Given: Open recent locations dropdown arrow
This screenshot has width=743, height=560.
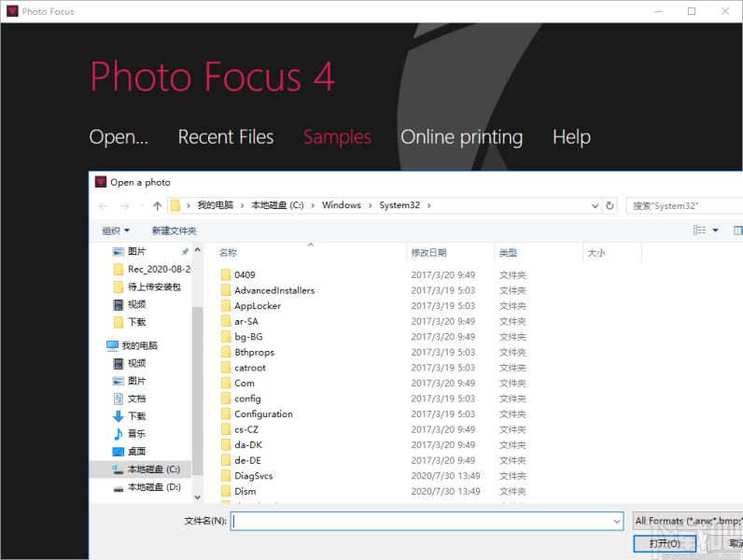Looking at the screenshot, I should 142,205.
